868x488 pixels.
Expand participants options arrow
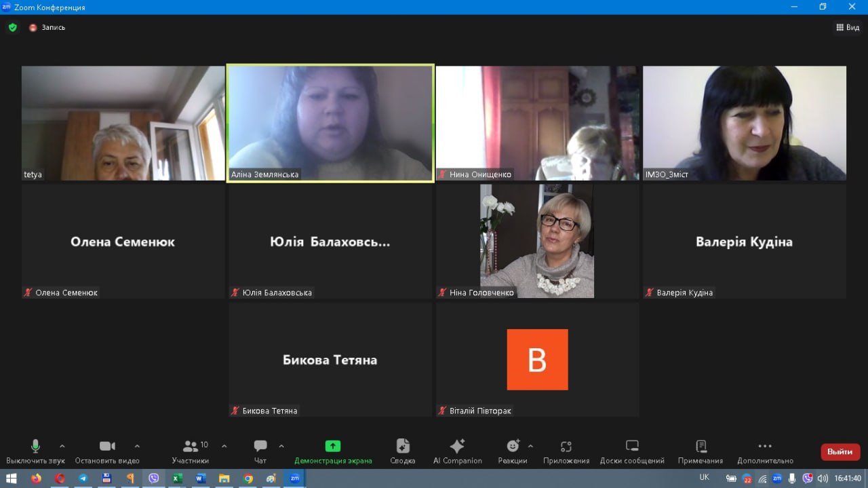224,447
